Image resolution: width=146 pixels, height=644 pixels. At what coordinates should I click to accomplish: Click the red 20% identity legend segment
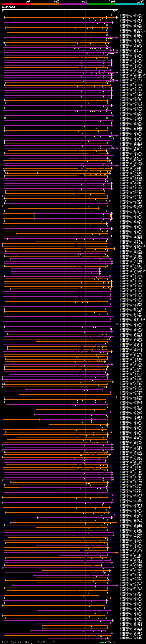[x=16, y=4]
